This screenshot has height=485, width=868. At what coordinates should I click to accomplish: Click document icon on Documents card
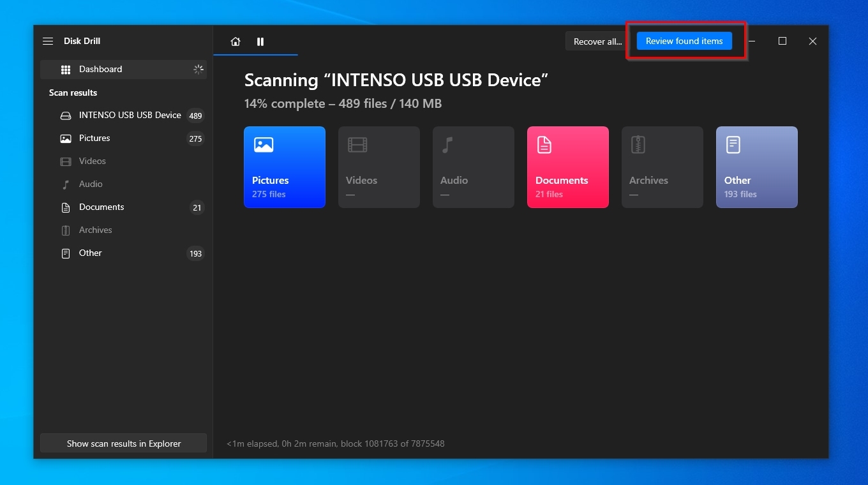(x=544, y=145)
